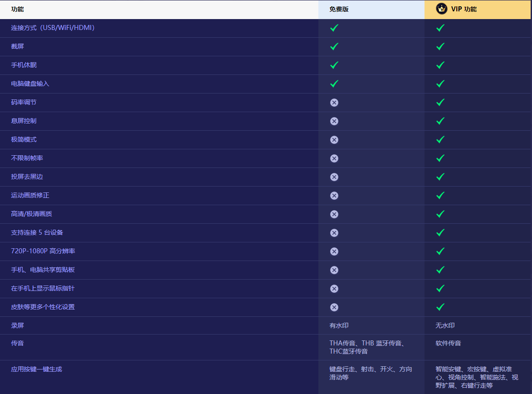The image size is (532, 394).
Task: Select the VIP checkmark for 支持连接 5 台设备
Action: coord(440,232)
